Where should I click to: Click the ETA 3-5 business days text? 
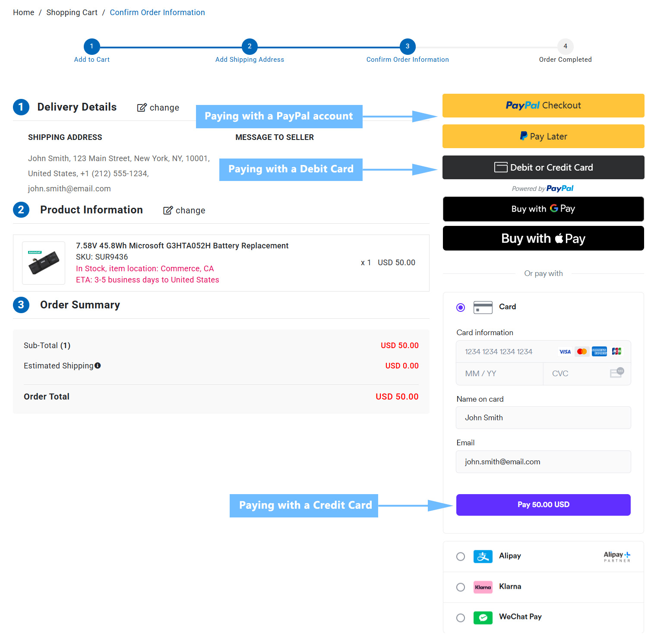(x=147, y=280)
